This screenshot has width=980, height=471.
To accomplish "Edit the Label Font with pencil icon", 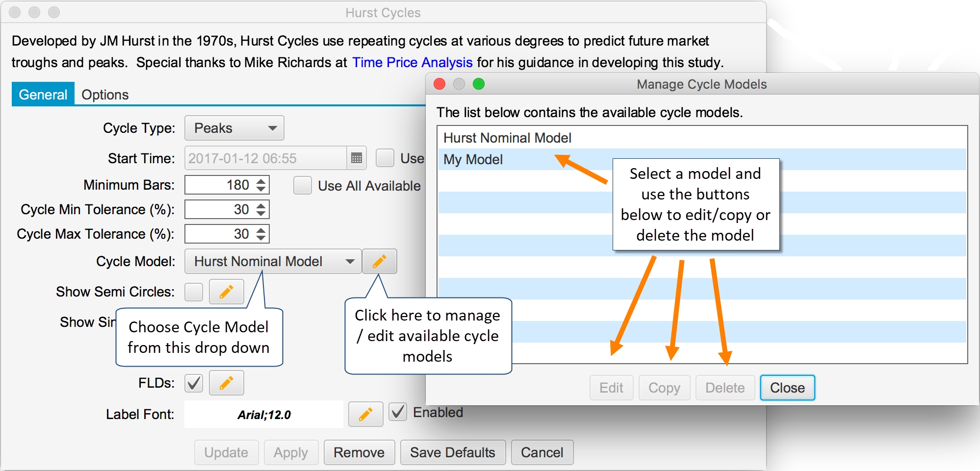I will (365, 414).
